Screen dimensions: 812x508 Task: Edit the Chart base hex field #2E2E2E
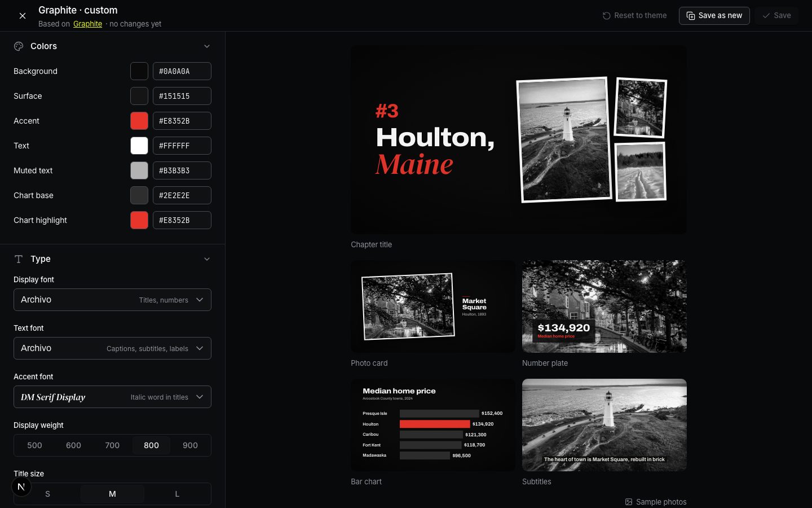[x=182, y=195]
